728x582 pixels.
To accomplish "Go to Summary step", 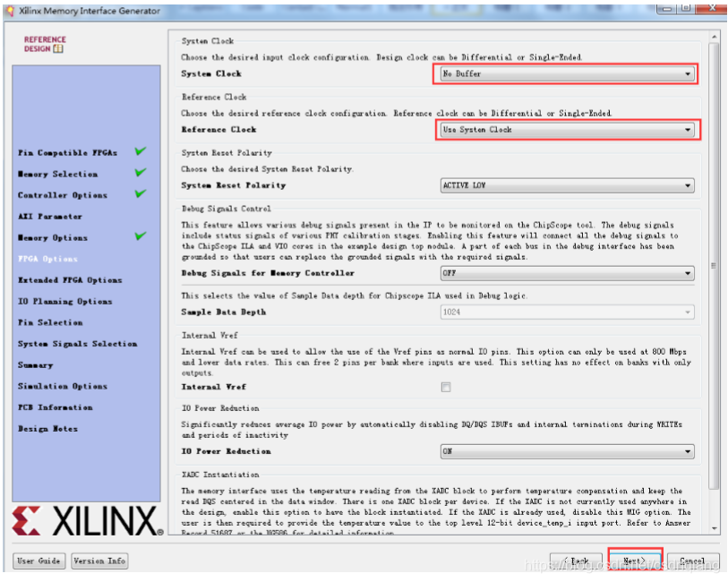I will pos(35,365).
